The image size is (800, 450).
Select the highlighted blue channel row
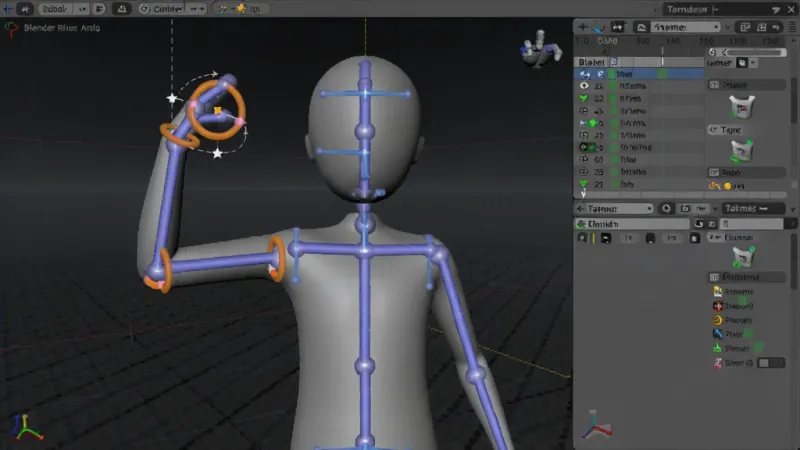pyautogui.click(x=639, y=74)
